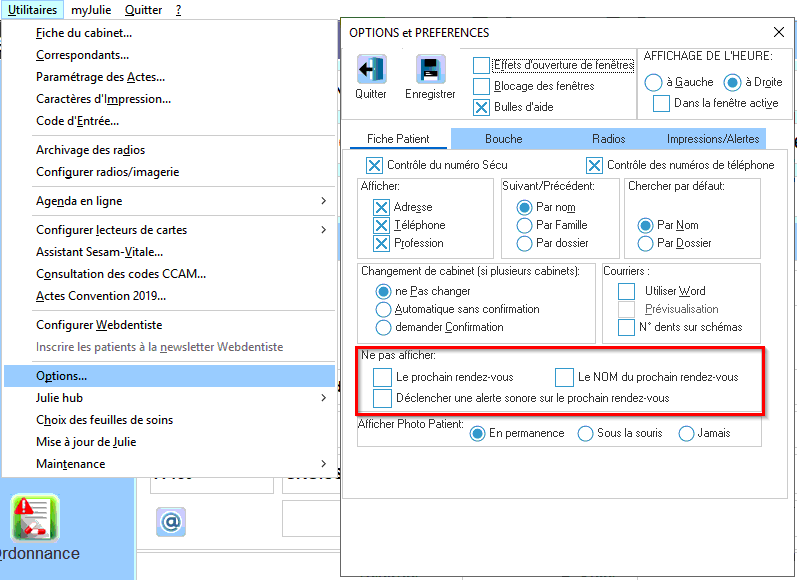Open the Ordonnance prescription icon
This screenshot has width=797, height=580.
point(35,518)
